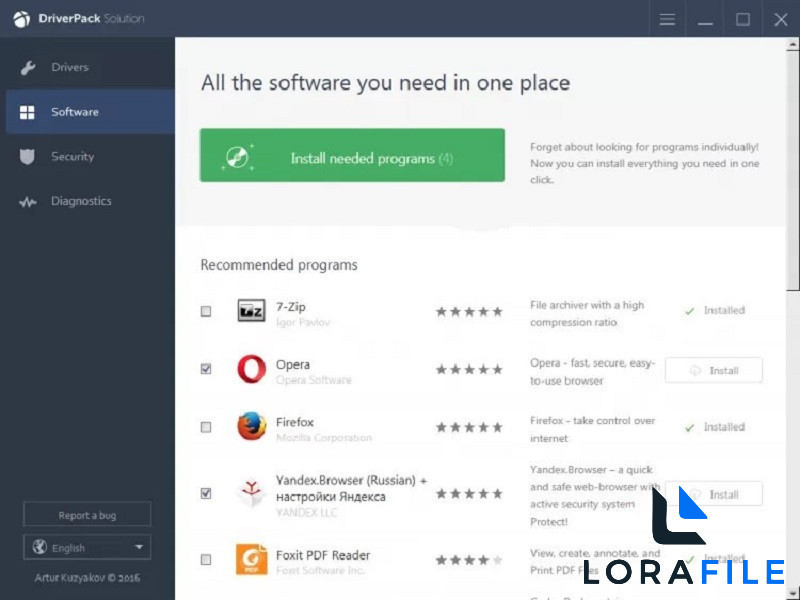The width and height of the screenshot is (800, 600).
Task: Click the globe icon in language selector
Action: (40, 547)
